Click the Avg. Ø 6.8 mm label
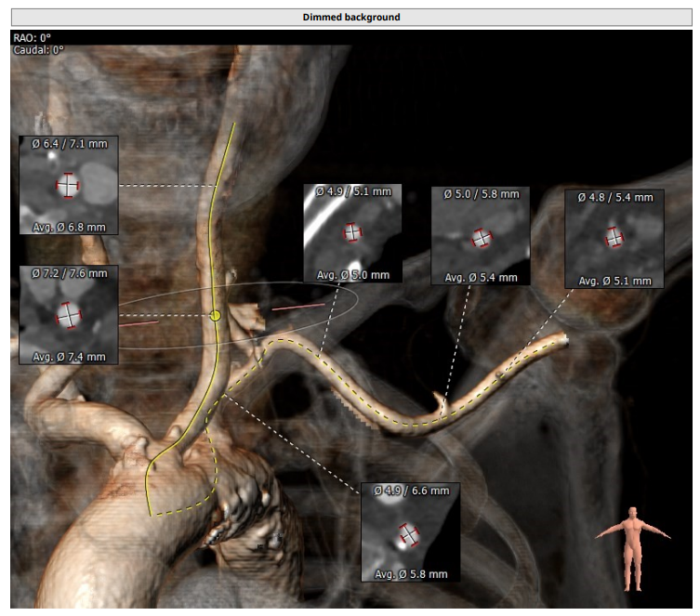This screenshot has width=700, height=616. click(69, 227)
